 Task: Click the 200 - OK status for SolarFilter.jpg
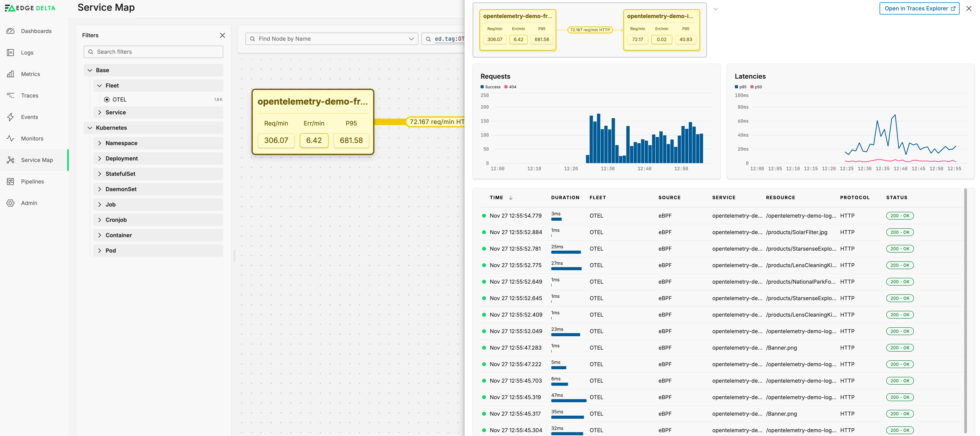point(900,232)
